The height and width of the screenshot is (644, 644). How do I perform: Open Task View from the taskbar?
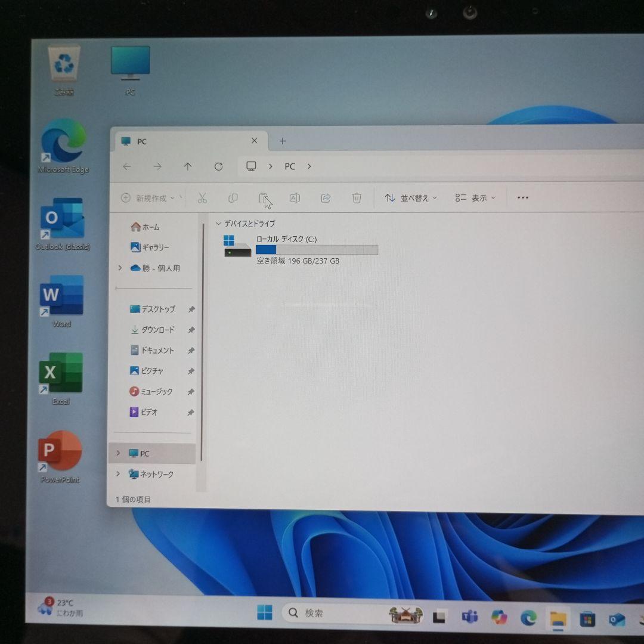439,616
